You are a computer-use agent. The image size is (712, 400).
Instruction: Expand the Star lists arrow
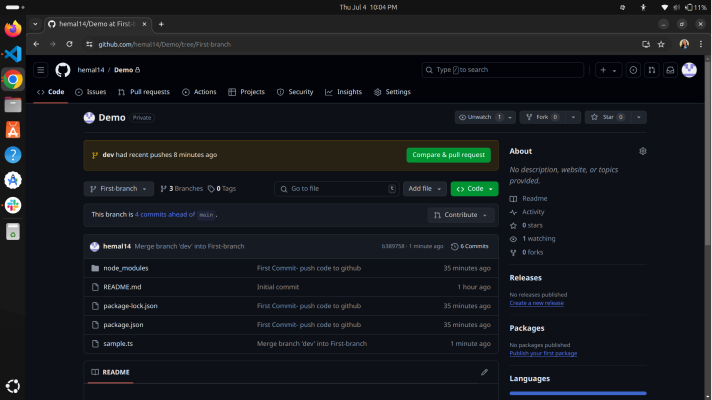(638, 117)
